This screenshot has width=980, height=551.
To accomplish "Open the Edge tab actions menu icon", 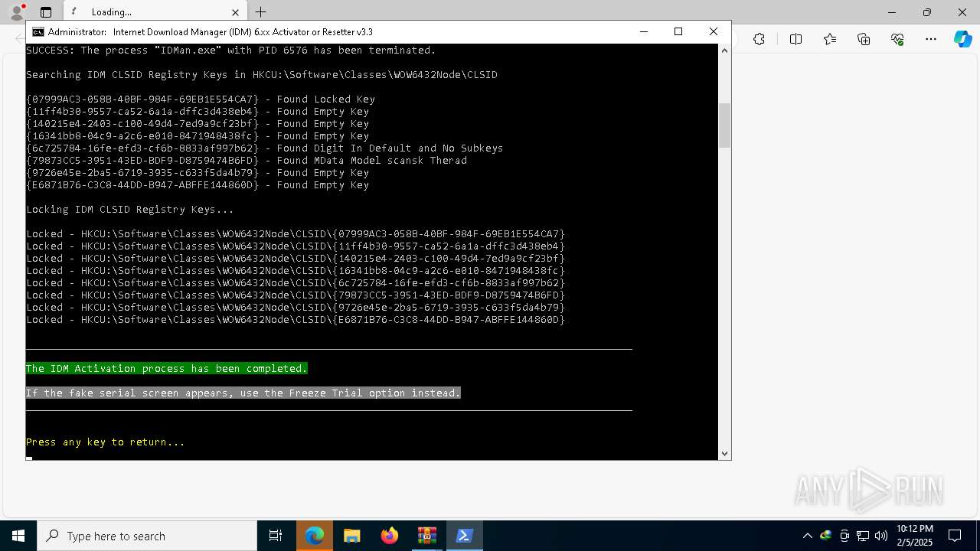I will click(x=46, y=12).
